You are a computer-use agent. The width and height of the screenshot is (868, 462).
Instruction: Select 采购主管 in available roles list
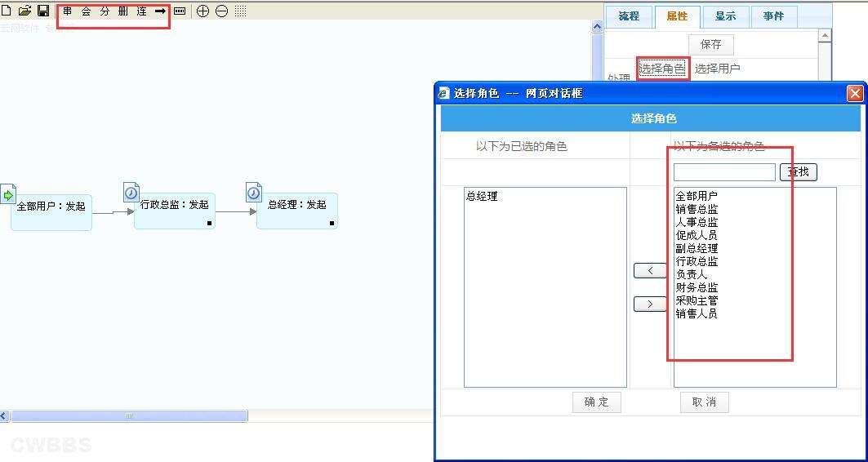tap(697, 301)
